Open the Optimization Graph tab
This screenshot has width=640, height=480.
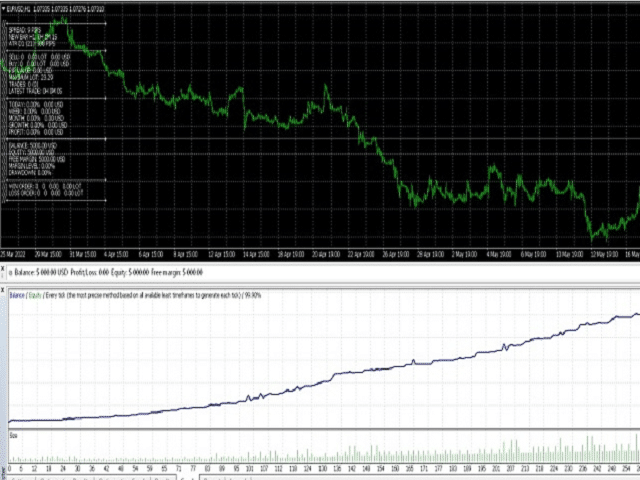123,478
